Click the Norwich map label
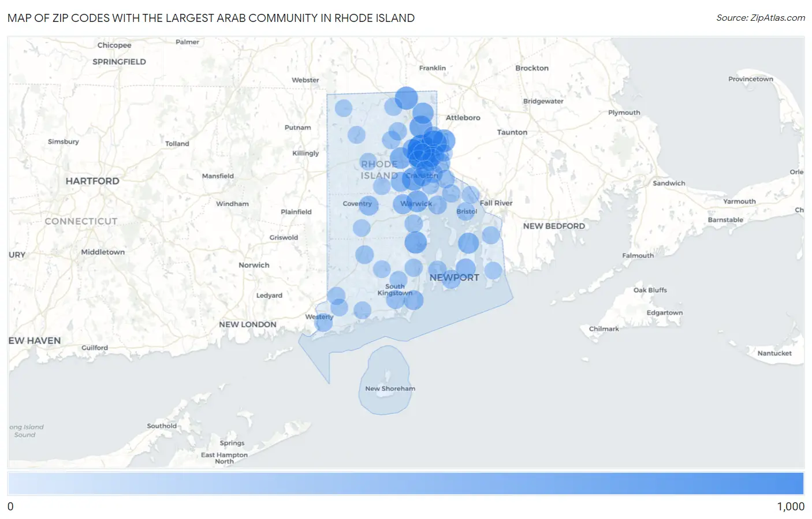 [x=254, y=266]
